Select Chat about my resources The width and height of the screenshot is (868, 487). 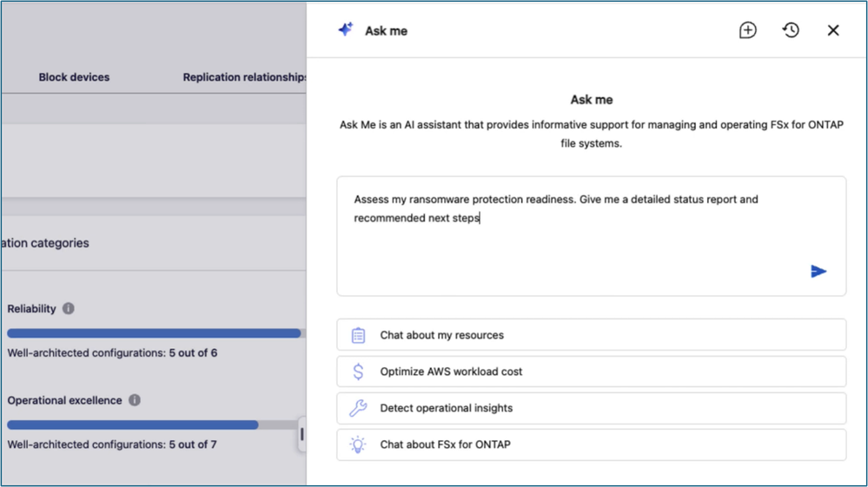[x=591, y=335]
